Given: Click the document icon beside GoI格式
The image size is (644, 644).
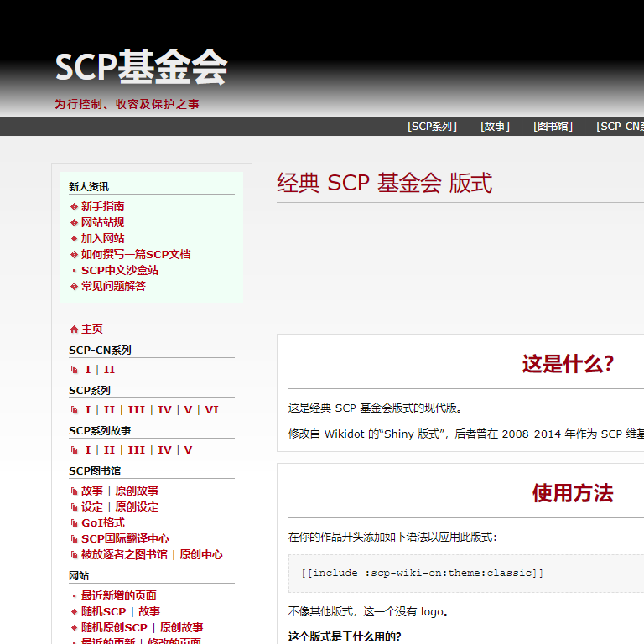Looking at the screenshot, I should [74, 523].
